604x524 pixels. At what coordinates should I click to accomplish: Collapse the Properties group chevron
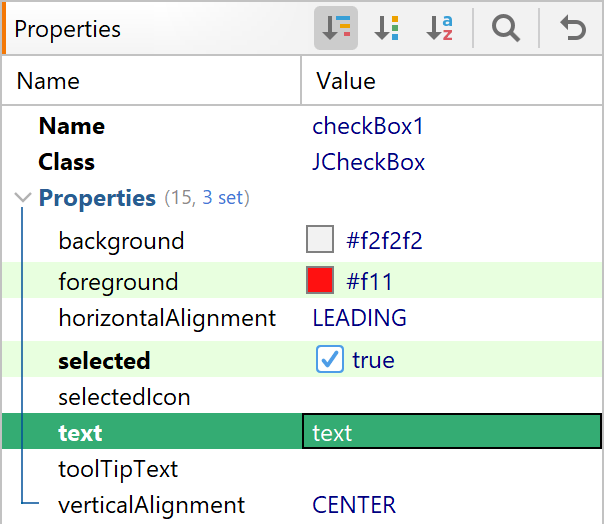[22, 198]
